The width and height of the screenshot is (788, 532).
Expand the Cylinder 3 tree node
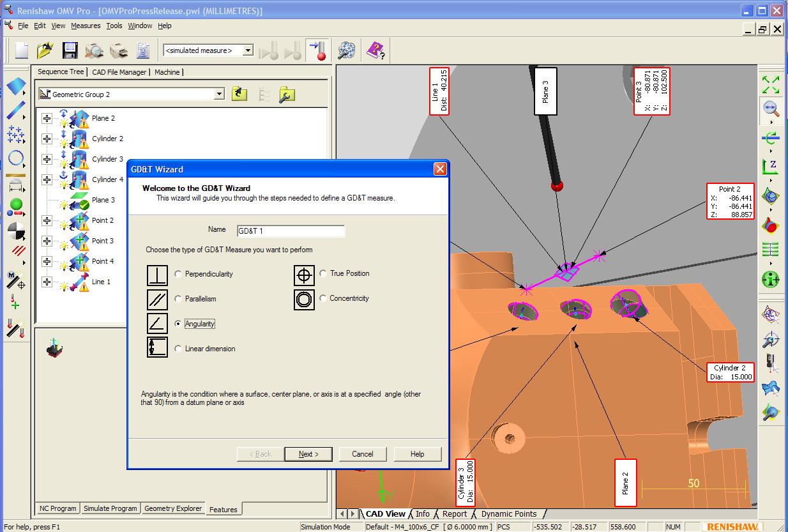[47, 159]
